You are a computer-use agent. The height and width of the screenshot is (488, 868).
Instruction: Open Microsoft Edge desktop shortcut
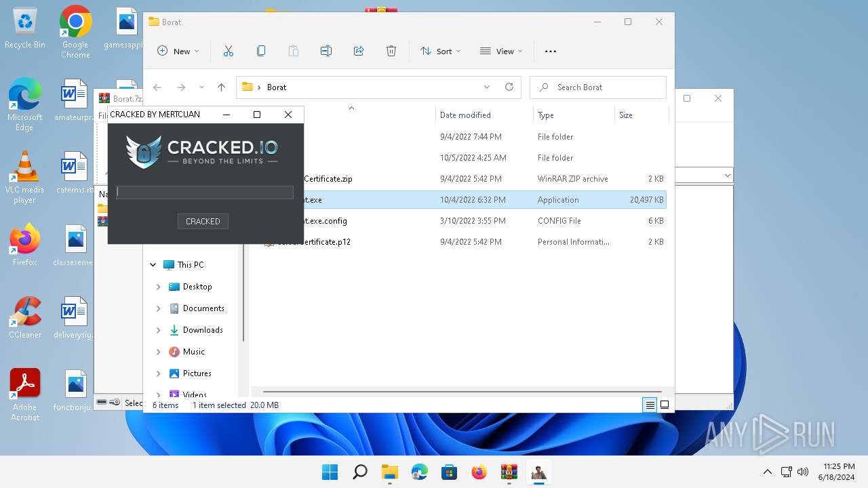click(x=25, y=104)
